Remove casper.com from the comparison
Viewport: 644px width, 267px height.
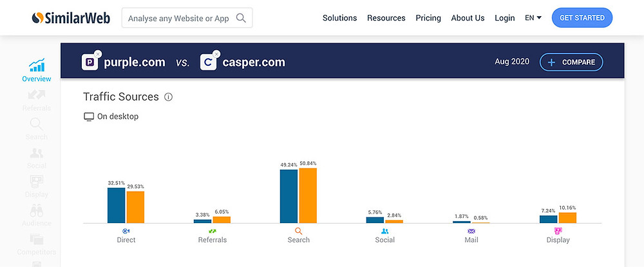216,54
